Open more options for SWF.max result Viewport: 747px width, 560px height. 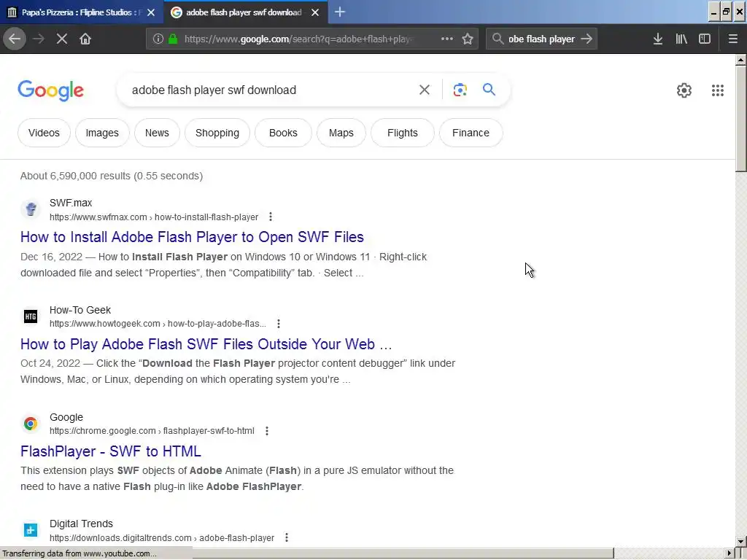[x=271, y=217]
